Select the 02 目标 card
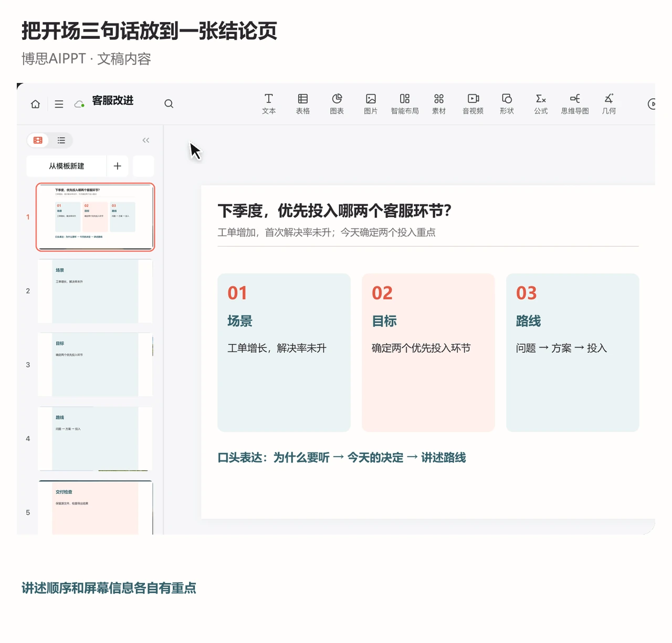The image size is (672, 643). click(428, 353)
